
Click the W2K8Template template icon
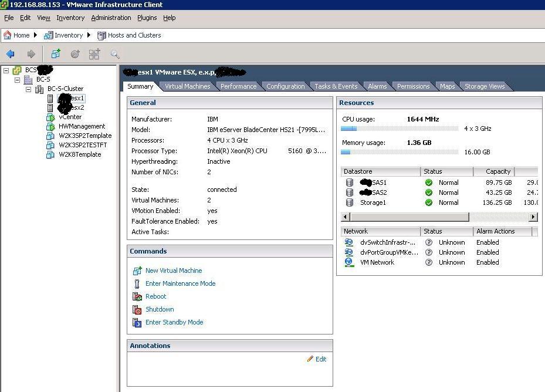click(50, 155)
